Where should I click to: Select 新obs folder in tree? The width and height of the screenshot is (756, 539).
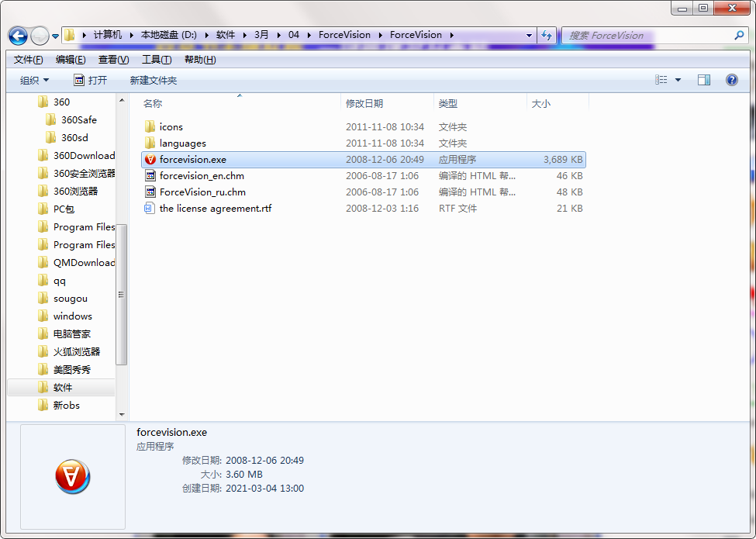pos(58,406)
